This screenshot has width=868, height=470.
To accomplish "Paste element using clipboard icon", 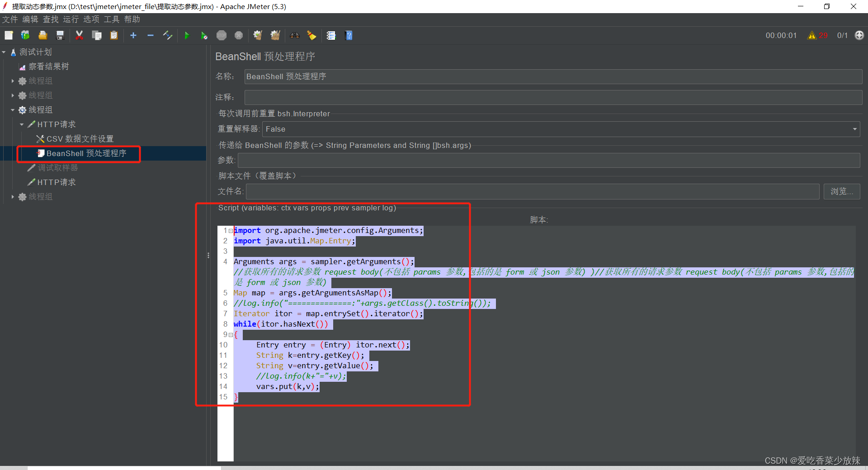I will tap(114, 35).
